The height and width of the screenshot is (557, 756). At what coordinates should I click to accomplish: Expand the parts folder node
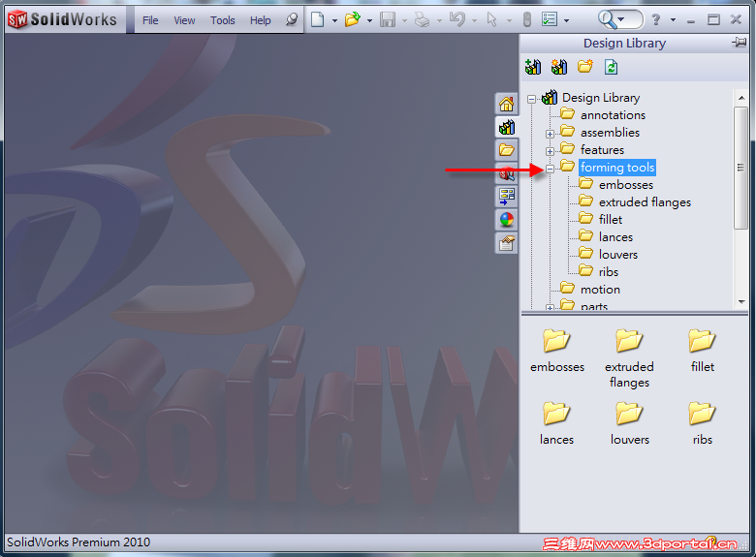tap(550, 307)
